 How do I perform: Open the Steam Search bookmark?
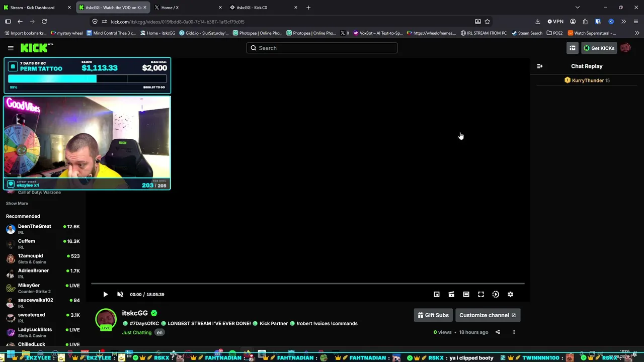tap(527, 33)
